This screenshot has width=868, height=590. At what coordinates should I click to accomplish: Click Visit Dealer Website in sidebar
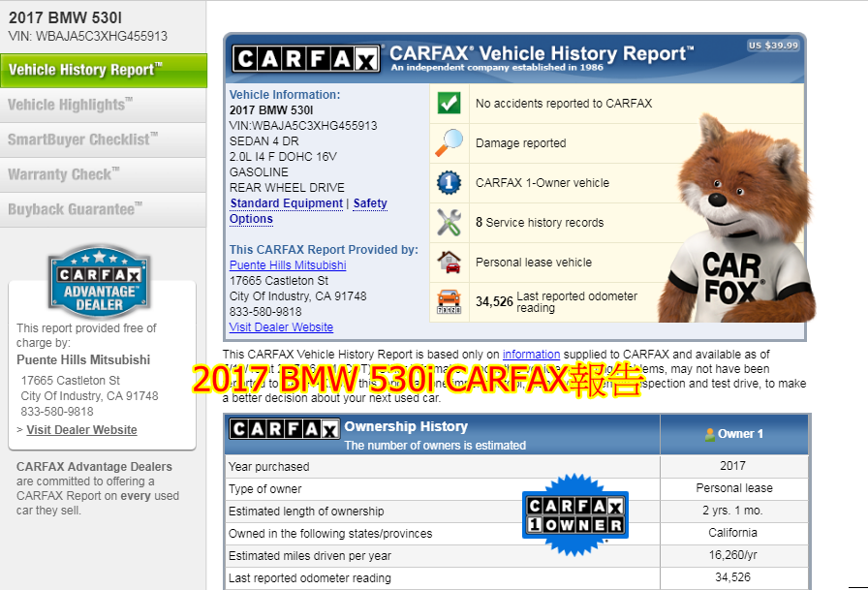82,430
